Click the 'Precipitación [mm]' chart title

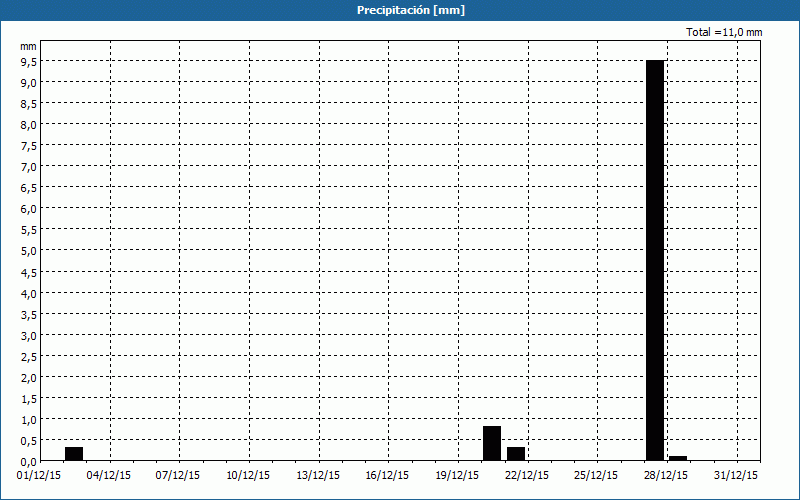(411, 10)
